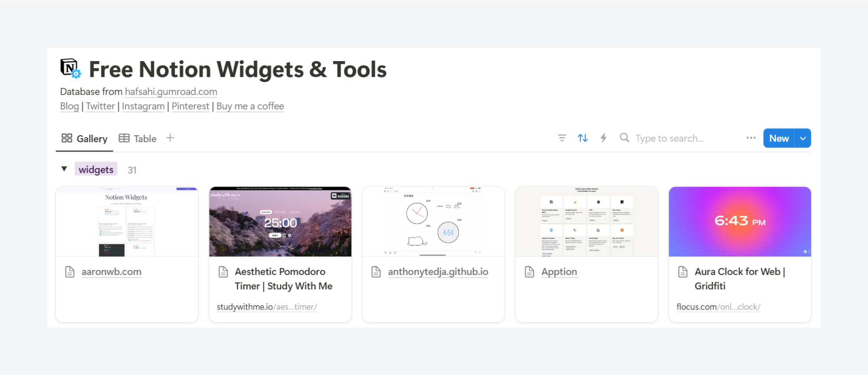Open the aaronwb.com card thumbnail

point(127,222)
